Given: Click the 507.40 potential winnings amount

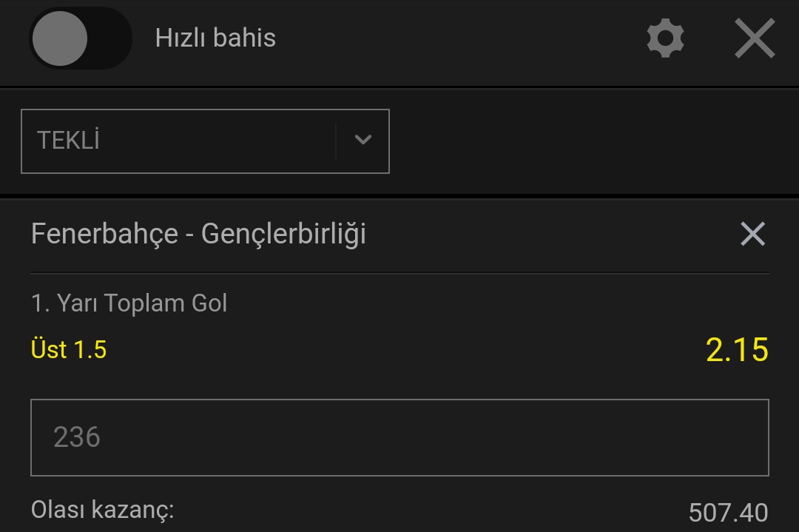Looking at the screenshot, I should tap(728, 513).
